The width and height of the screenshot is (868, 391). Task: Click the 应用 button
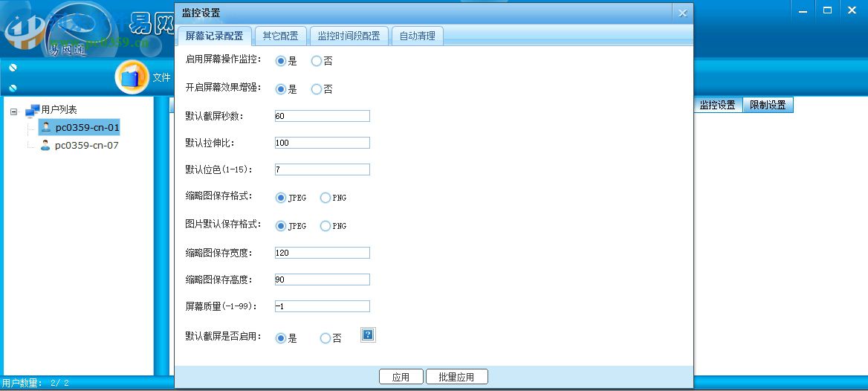(x=401, y=377)
